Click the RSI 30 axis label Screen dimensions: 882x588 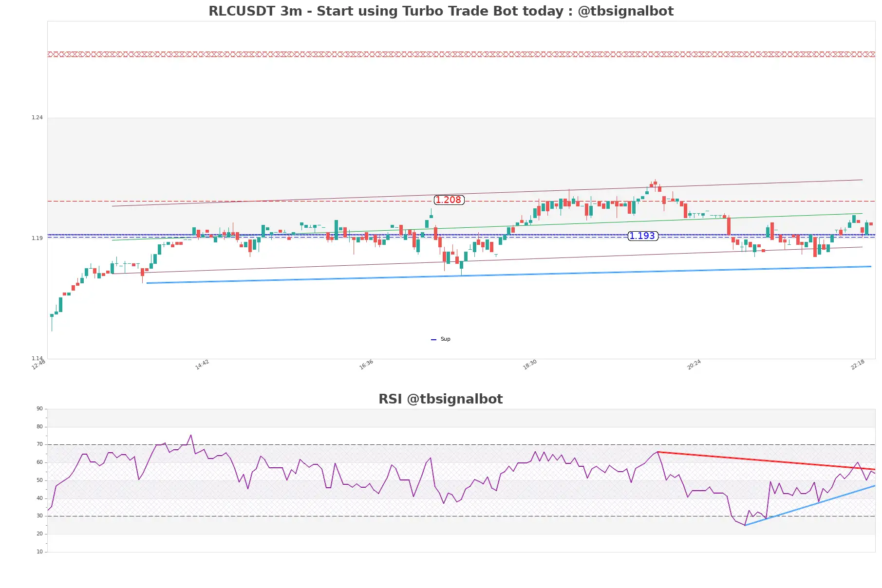pyautogui.click(x=39, y=516)
